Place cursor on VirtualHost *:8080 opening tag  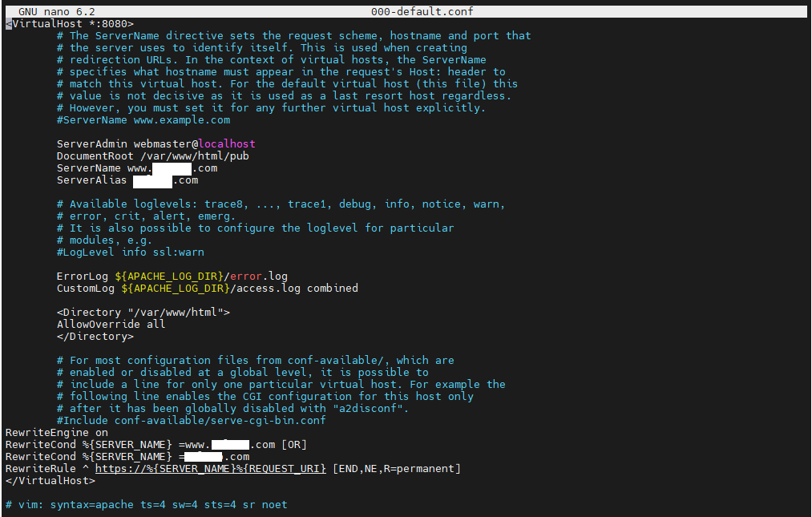[70, 23]
